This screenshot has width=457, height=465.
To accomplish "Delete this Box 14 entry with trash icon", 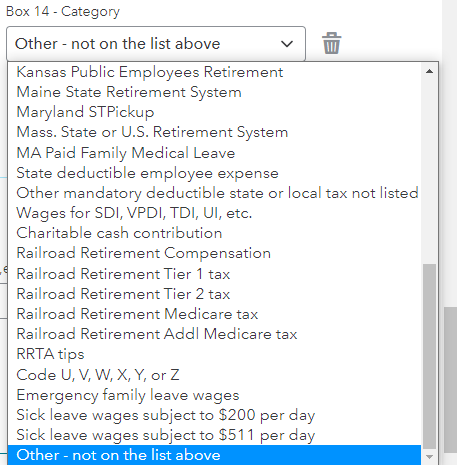I will click(x=331, y=43).
